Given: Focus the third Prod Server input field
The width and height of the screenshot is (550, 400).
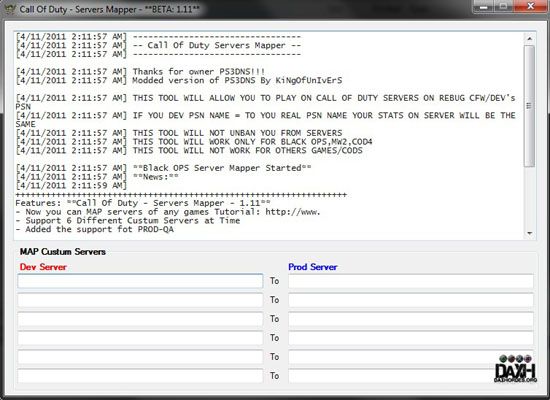Looking at the screenshot, I should [411, 319].
